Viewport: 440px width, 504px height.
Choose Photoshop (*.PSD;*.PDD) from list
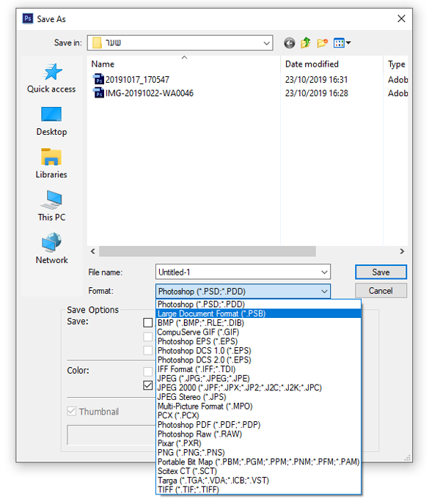(x=258, y=304)
